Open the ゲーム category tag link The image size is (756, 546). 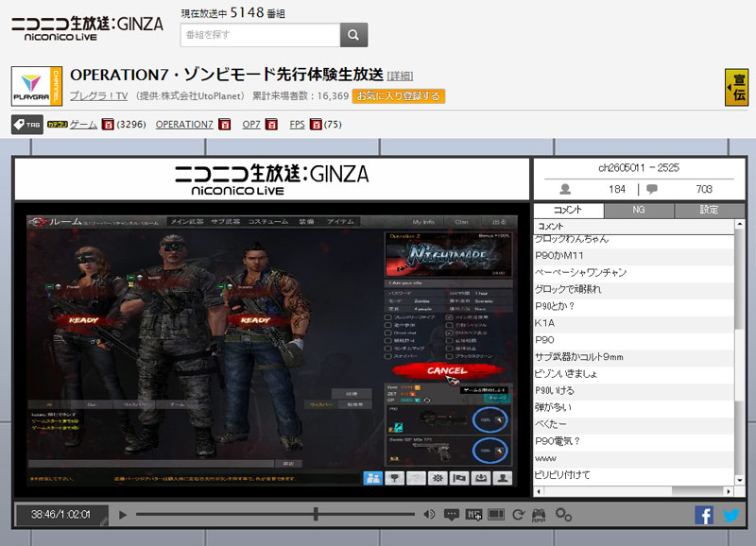[83, 125]
